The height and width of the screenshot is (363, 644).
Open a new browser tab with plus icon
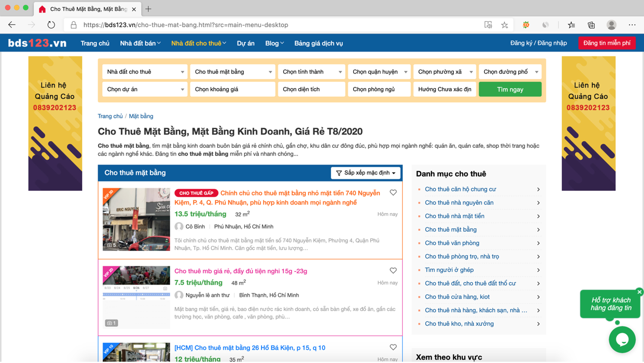(148, 9)
